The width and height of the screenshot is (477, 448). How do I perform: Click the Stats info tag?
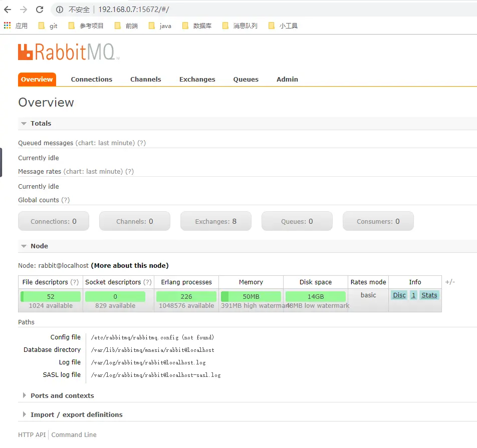point(429,295)
